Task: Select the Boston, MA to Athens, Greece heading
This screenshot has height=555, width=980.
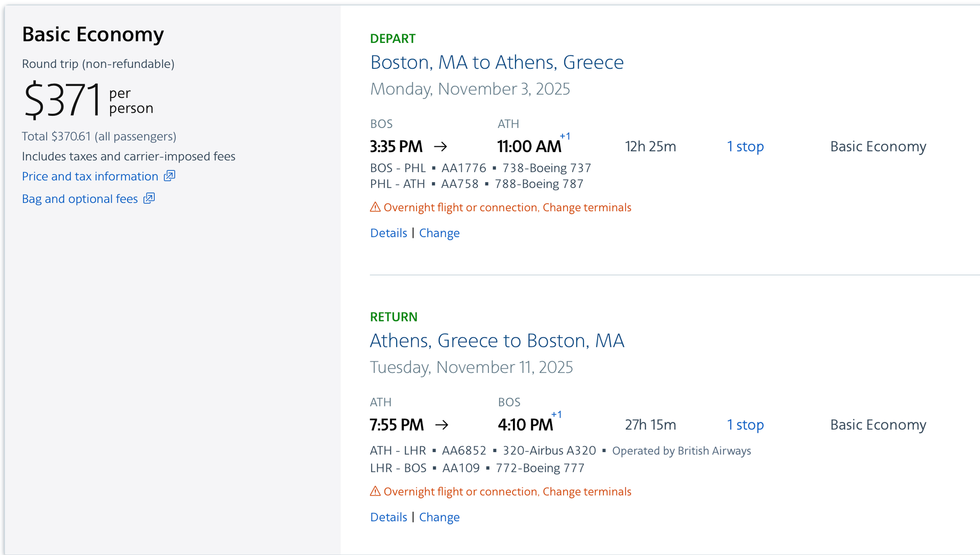Action: [497, 62]
